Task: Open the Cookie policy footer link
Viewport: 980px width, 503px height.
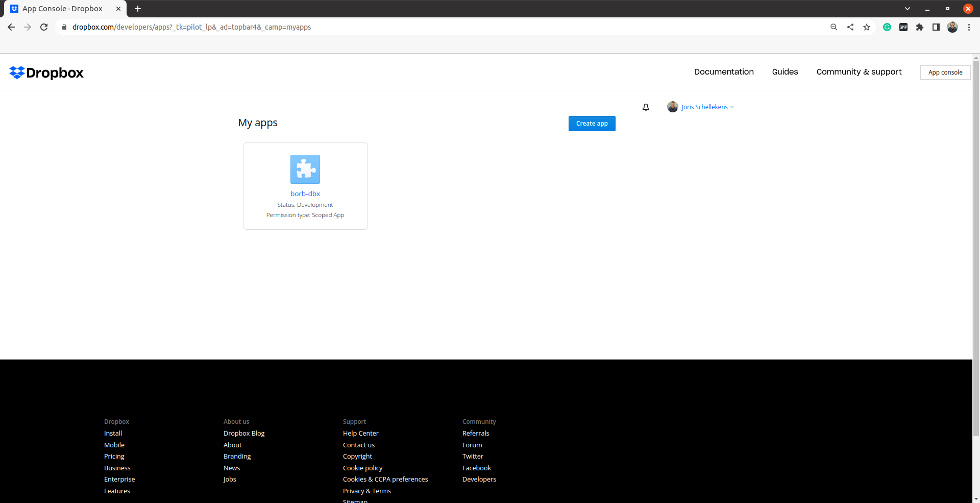Action: click(x=362, y=468)
